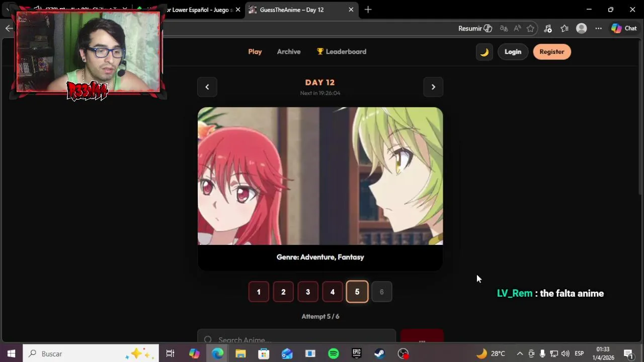Open Task View in taskbar
This screenshot has height=362, width=644.
[x=170, y=353]
